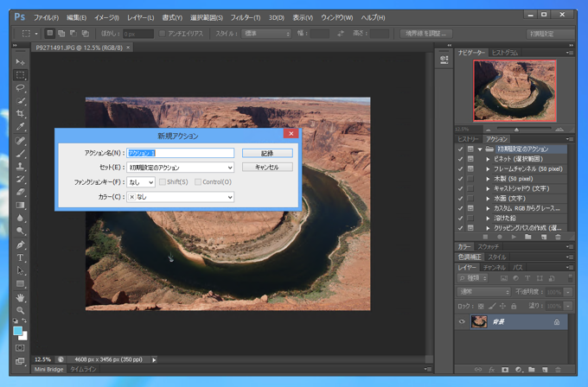Screen dimensions: 588x387
Task: Open the Mini Bridge panel tab
Action: click(x=48, y=370)
